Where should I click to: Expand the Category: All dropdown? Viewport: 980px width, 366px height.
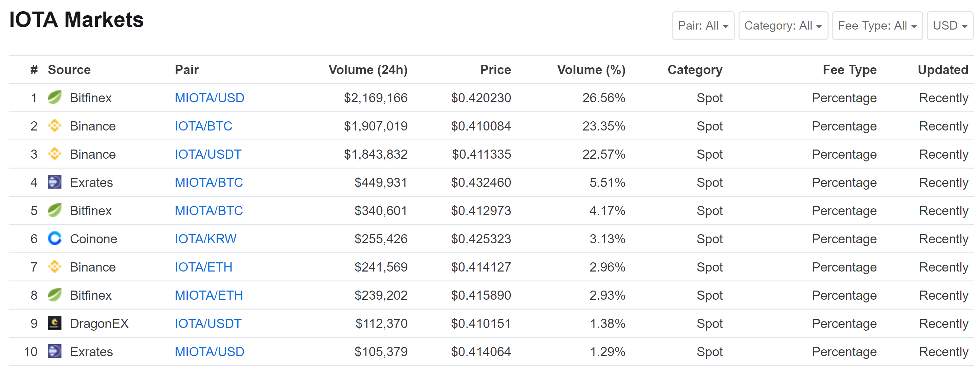783,25
